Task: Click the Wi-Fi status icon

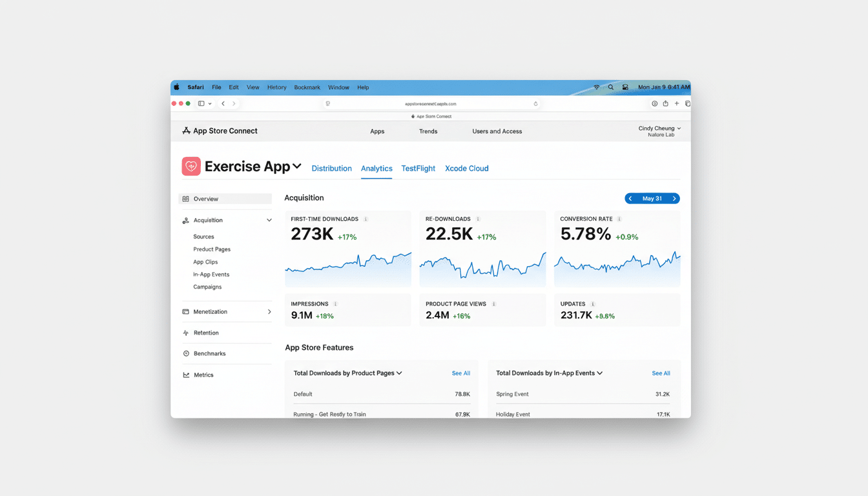Action: tap(597, 87)
